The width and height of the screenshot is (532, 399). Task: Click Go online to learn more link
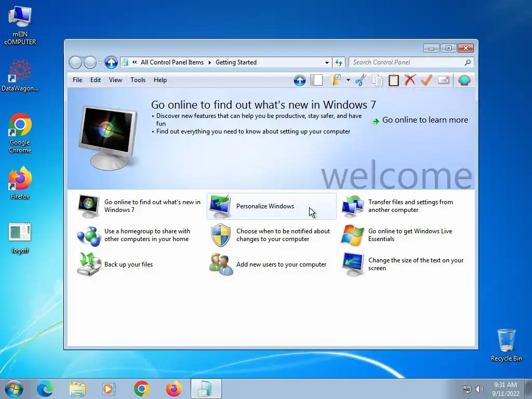(x=425, y=120)
